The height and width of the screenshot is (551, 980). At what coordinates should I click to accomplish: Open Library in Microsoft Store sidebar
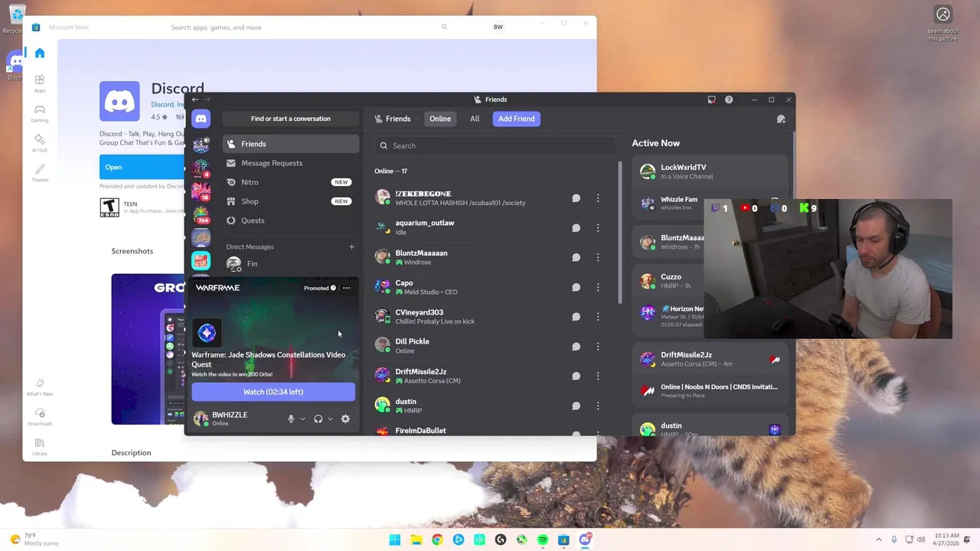[40, 446]
